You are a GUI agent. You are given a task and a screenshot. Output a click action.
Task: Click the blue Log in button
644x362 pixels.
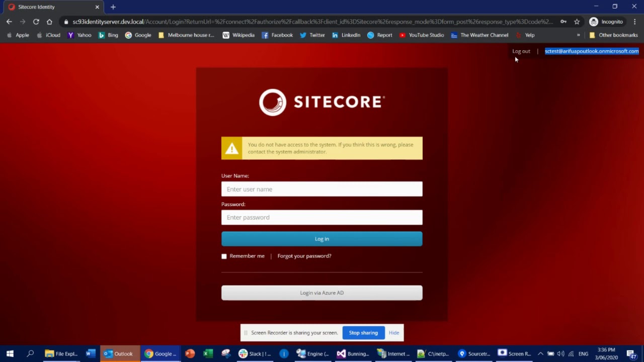[322, 239]
